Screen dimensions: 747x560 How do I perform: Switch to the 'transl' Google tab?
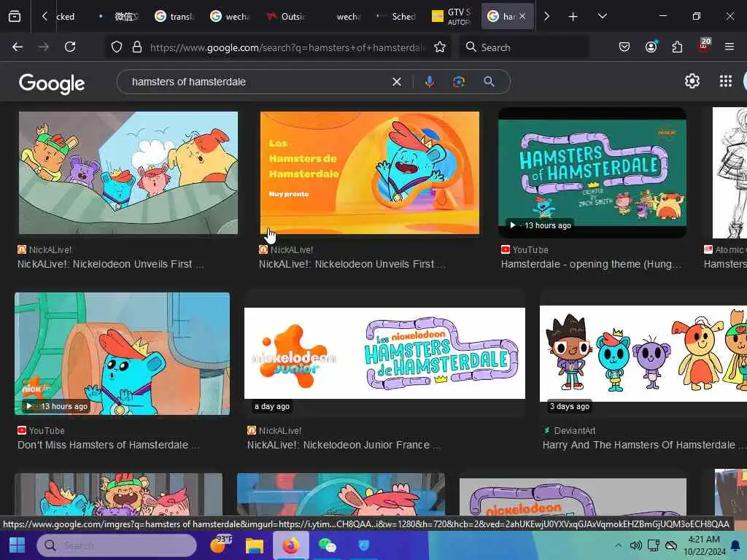click(174, 17)
